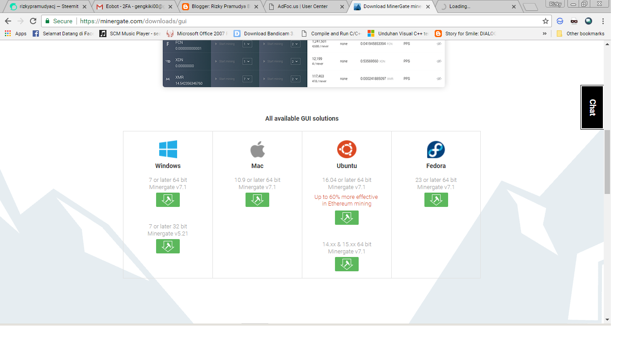Screen dimensions: 644x362
Task: Switch to the Blogger Rizky Pramudya tab
Action: pyautogui.click(x=219, y=7)
